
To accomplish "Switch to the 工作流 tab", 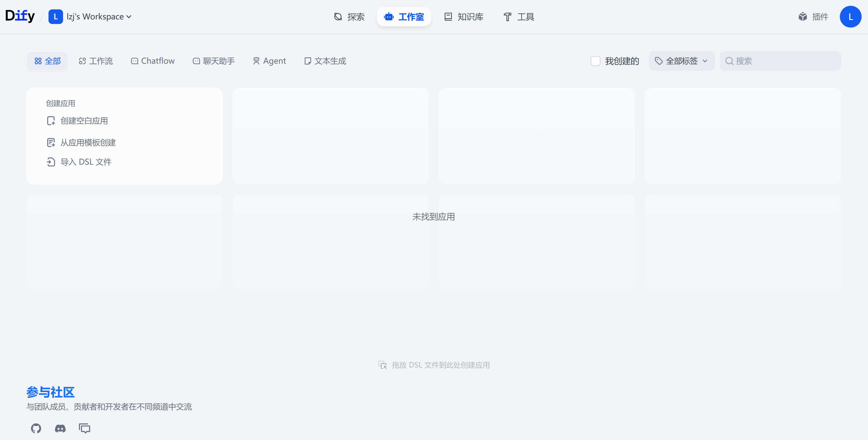I will pos(96,61).
